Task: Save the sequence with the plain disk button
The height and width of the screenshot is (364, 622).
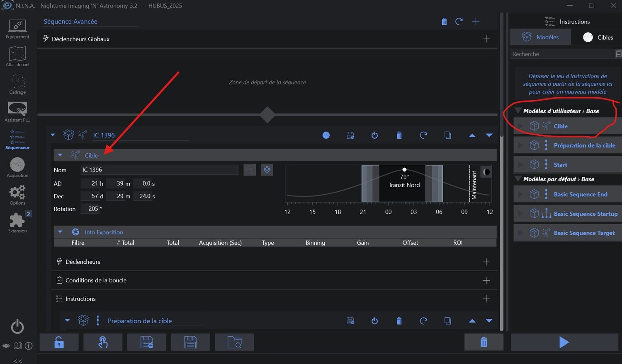Action: (190, 342)
